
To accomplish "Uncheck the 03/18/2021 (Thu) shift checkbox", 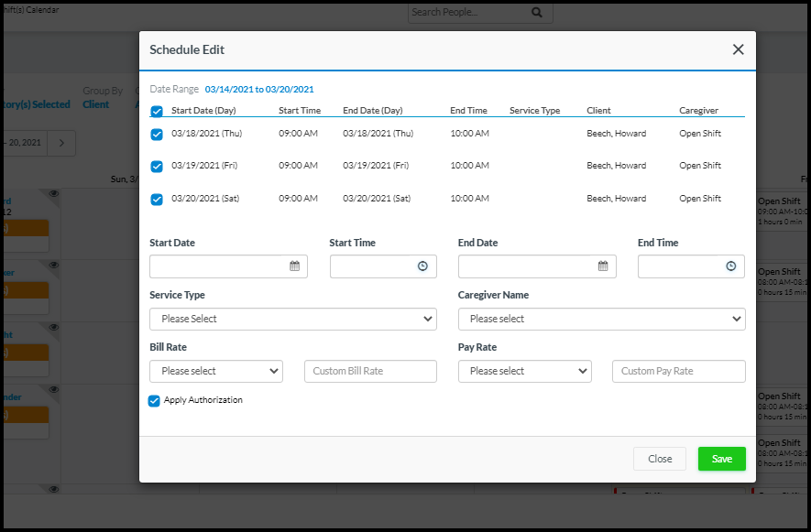I will click(x=157, y=134).
